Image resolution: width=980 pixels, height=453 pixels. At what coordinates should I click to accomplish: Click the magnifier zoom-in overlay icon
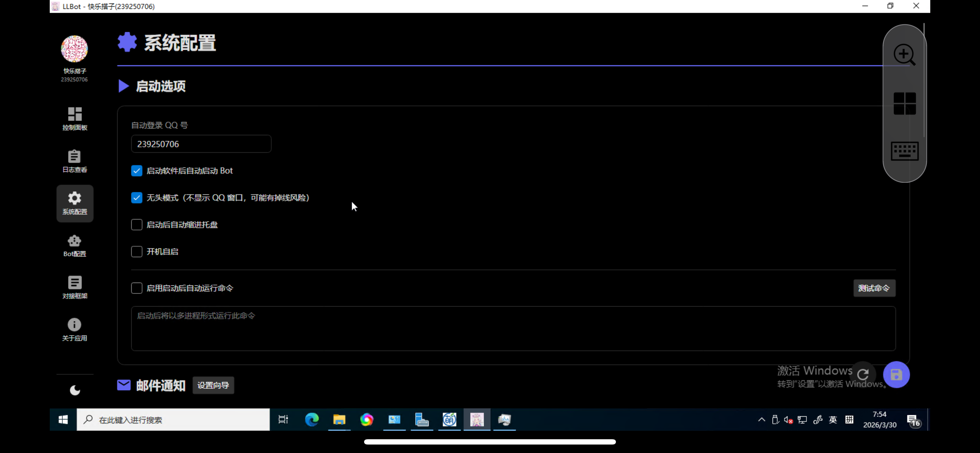click(x=904, y=55)
